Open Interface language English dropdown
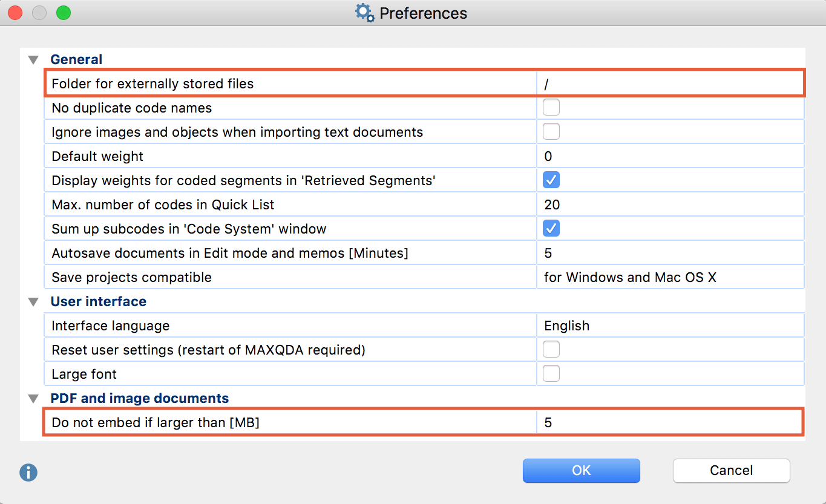Screen dimensions: 826x504 point(670,326)
